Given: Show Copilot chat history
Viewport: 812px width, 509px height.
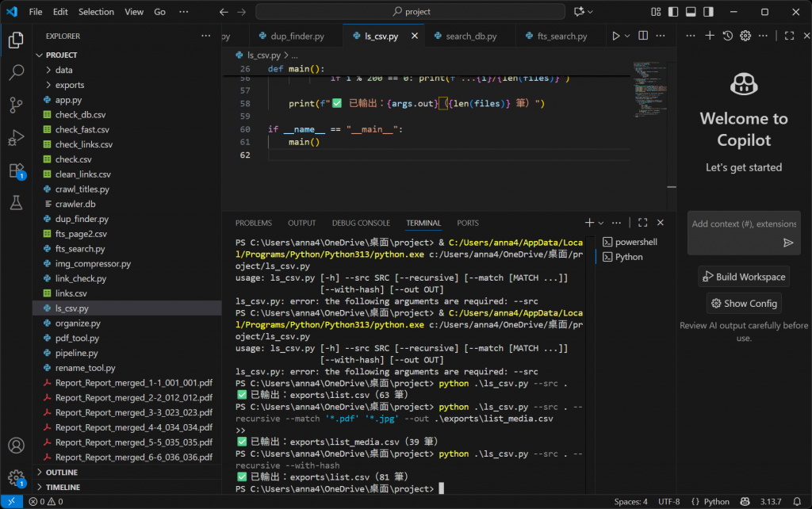Looking at the screenshot, I should pyautogui.click(x=727, y=36).
